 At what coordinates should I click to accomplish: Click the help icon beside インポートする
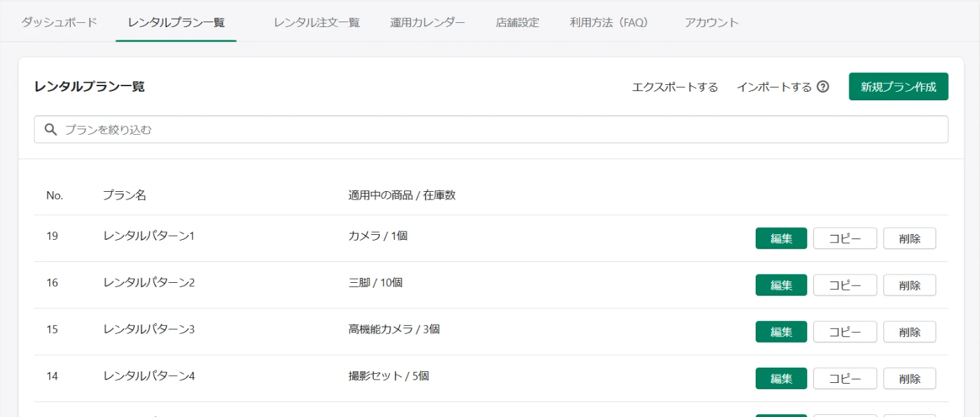[823, 87]
